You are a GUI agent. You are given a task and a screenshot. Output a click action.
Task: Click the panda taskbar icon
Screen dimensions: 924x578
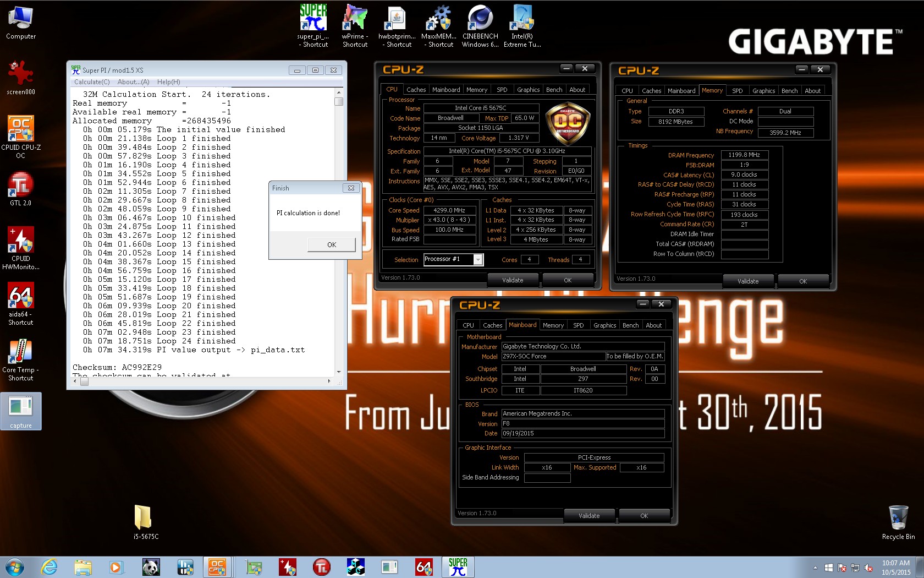point(150,567)
